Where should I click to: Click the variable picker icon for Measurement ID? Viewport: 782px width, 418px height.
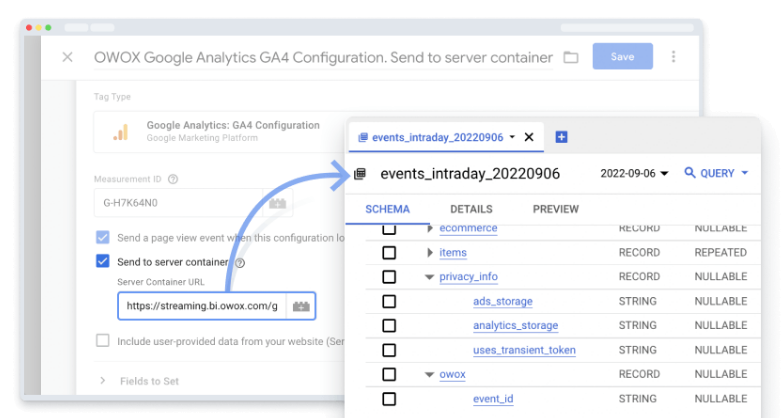(277, 204)
